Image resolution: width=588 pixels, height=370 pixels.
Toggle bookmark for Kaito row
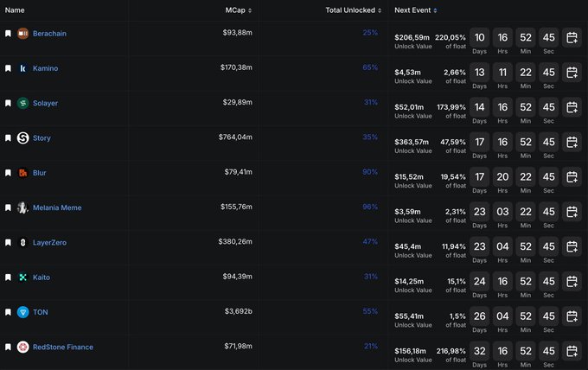click(x=9, y=277)
